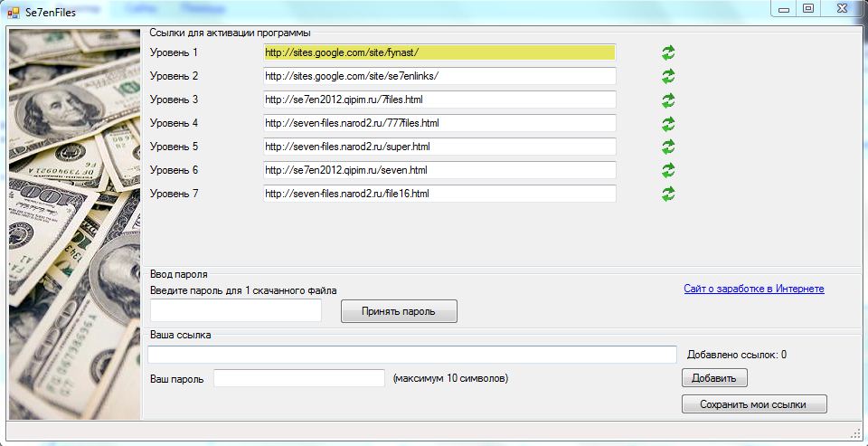Click the Уровень 5 label

[174, 147]
